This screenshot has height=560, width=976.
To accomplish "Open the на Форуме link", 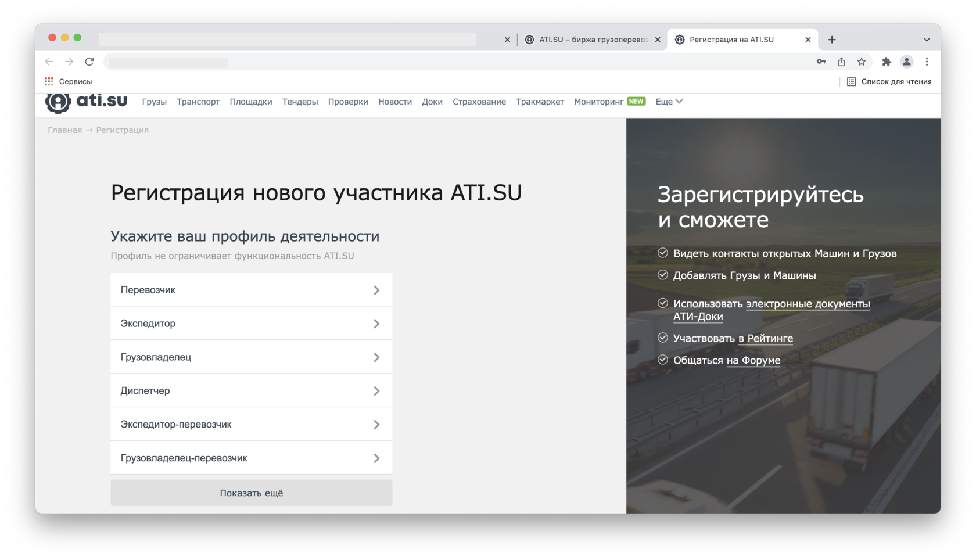I will click(x=753, y=360).
